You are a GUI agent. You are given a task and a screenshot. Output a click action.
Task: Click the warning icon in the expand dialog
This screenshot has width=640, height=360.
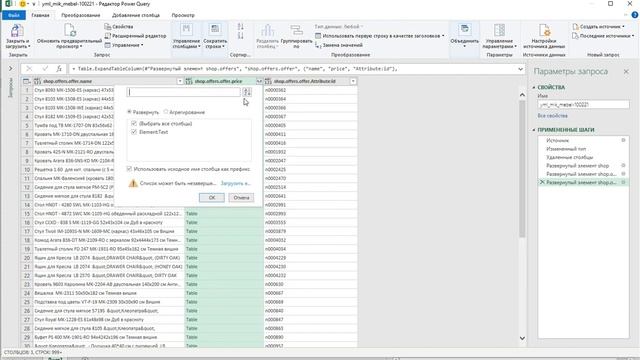[x=133, y=183]
